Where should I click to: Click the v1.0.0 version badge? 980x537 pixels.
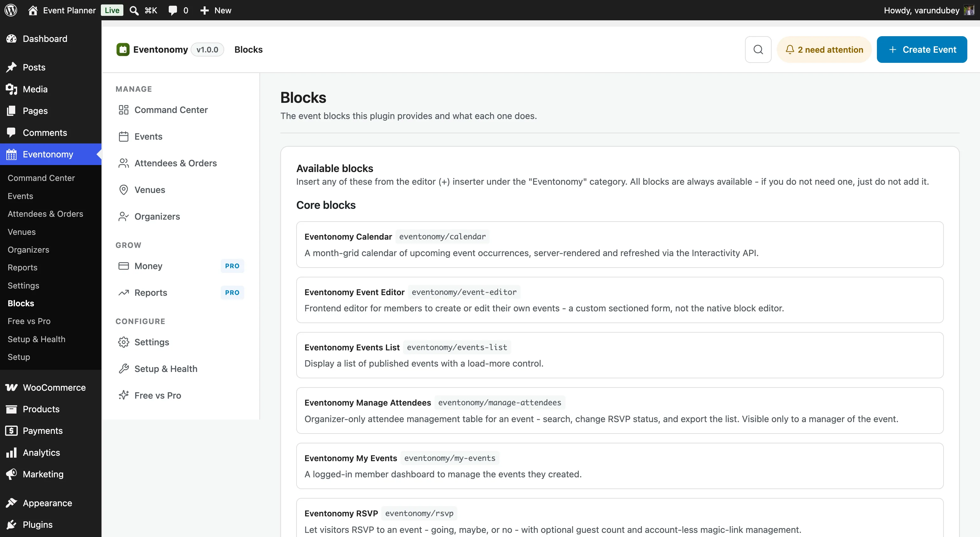pos(207,50)
